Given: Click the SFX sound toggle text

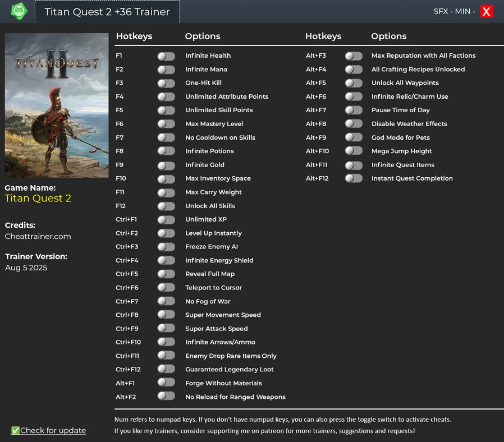Looking at the screenshot, I should 441,12.
